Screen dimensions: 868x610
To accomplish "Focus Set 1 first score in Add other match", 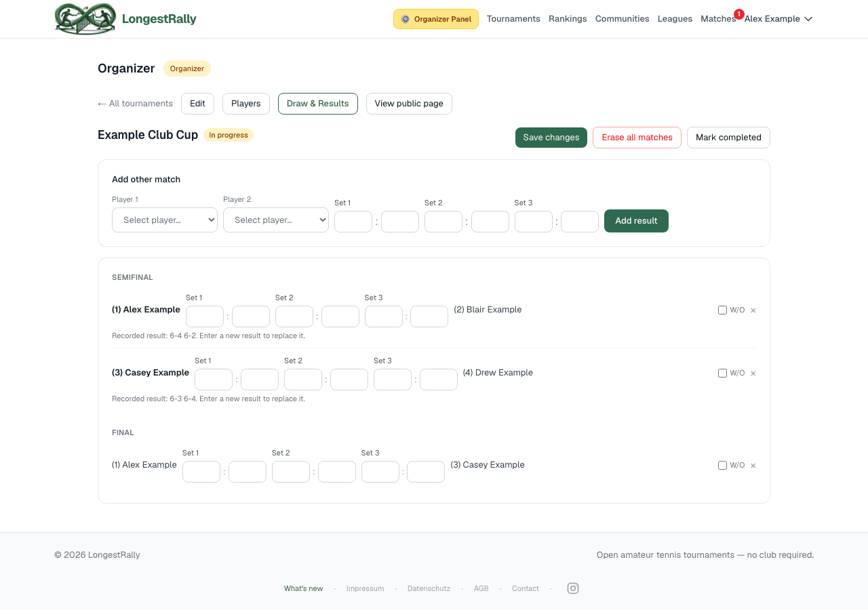I will (x=353, y=222).
